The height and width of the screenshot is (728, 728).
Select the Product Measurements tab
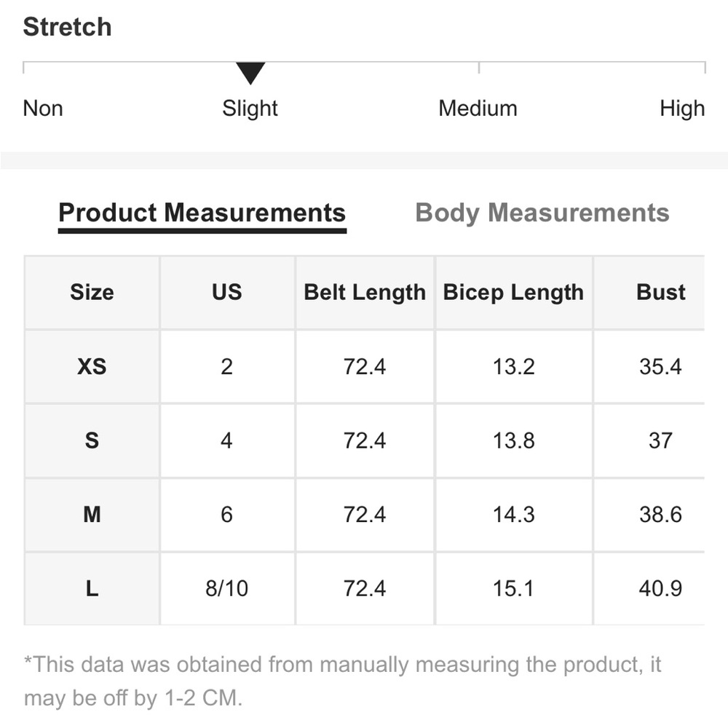pos(202,213)
